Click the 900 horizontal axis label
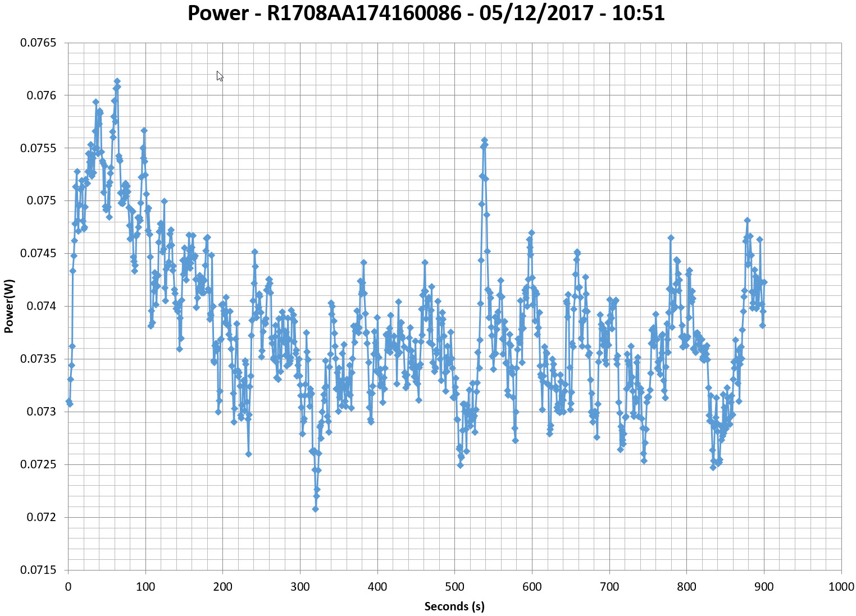This screenshot has width=856, height=616. [x=764, y=587]
